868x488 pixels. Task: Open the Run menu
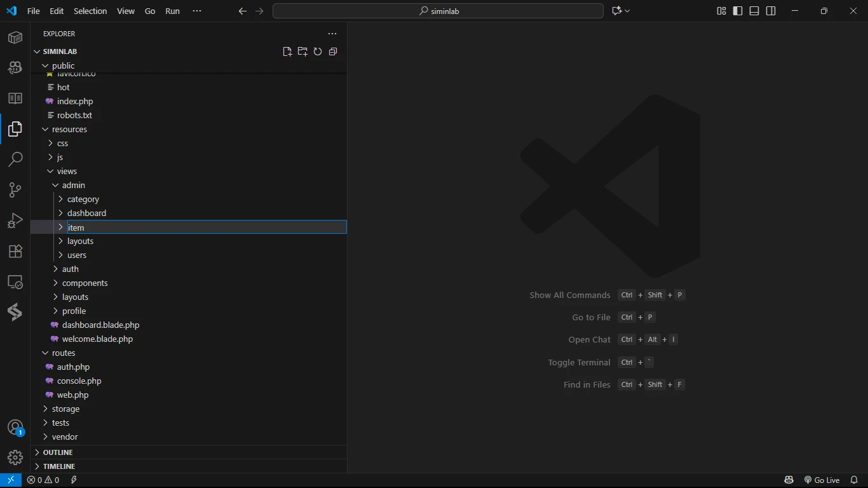pos(172,11)
